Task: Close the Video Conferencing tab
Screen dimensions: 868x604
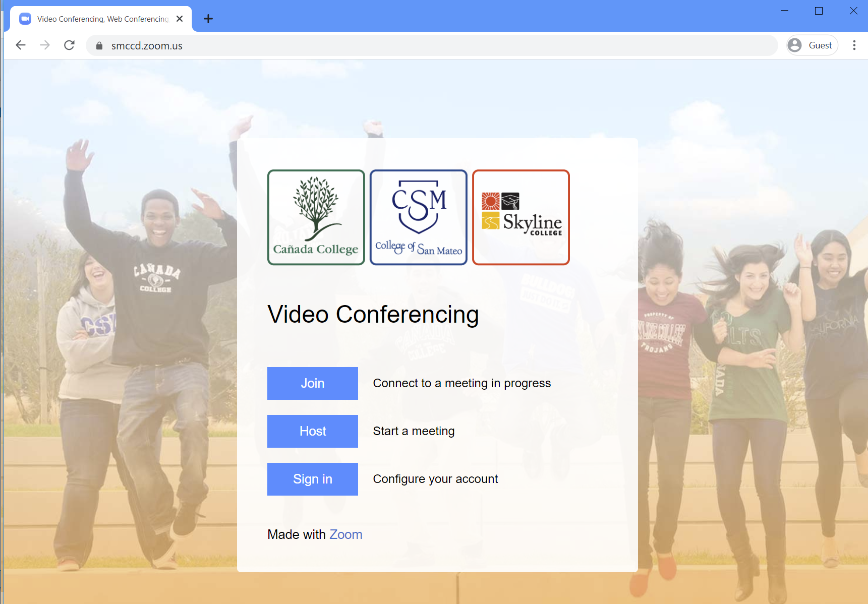Action: pos(180,19)
